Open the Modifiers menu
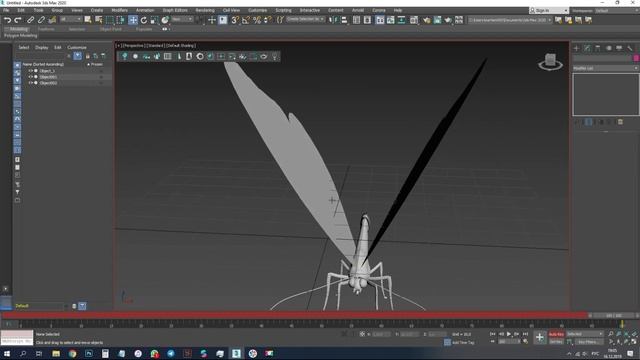Image resolution: width=640 pixels, height=360 pixels. pos(119,10)
